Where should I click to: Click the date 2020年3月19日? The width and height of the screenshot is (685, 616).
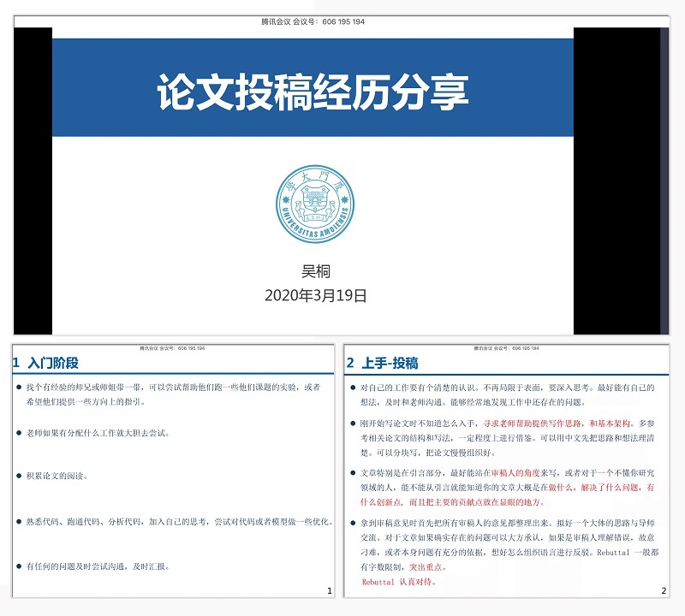(315, 296)
